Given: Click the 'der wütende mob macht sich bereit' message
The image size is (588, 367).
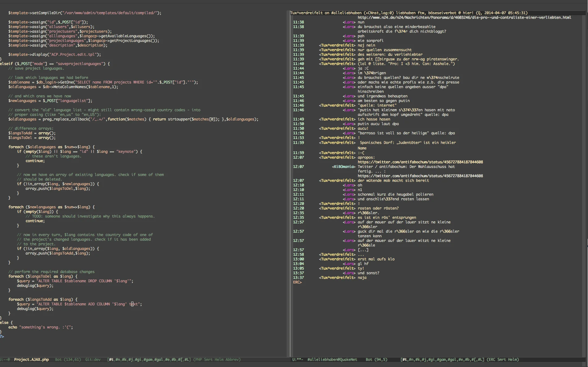Looking at the screenshot, I should [393, 181].
